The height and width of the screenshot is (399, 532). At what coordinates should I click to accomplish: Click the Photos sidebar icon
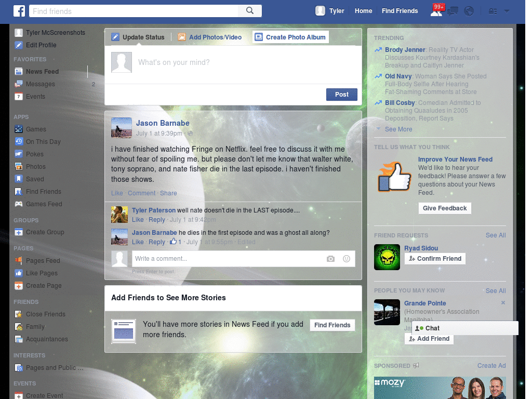click(x=19, y=167)
